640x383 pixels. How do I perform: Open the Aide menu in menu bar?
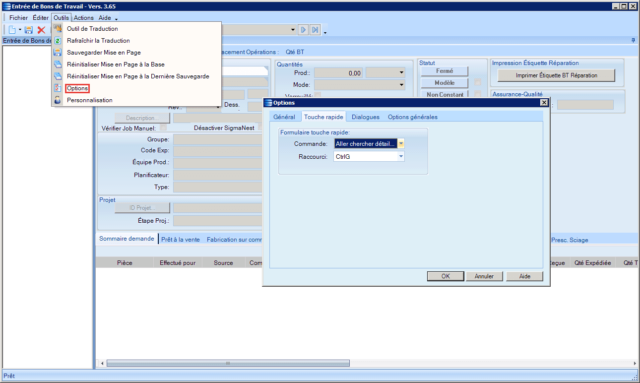point(104,18)
